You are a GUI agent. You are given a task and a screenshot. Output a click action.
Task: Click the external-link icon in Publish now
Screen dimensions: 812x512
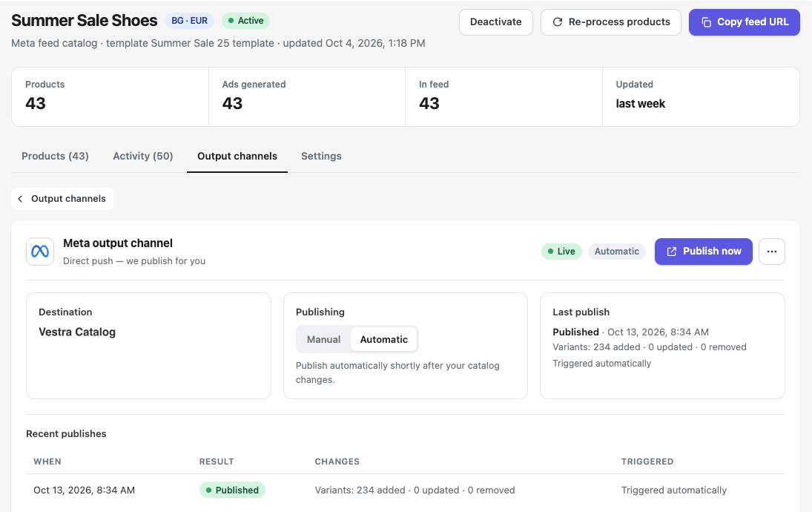pyautogui.click(x=672, y=252)
